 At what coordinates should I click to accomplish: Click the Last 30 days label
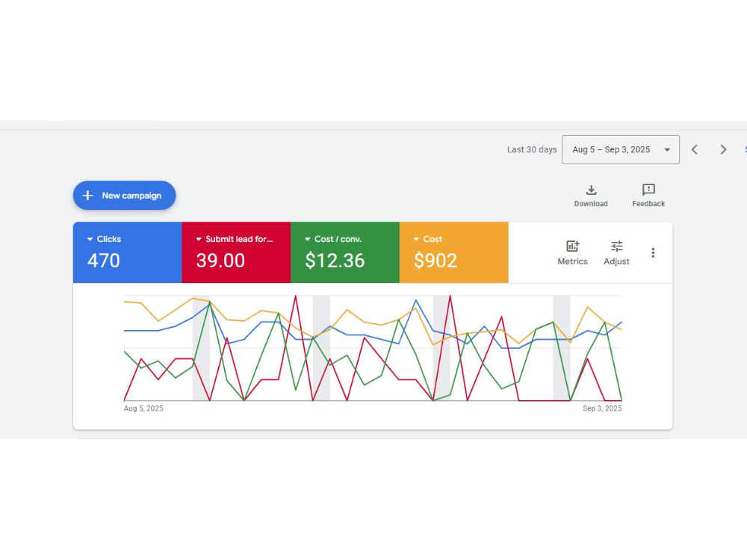[x=532, y=149]
